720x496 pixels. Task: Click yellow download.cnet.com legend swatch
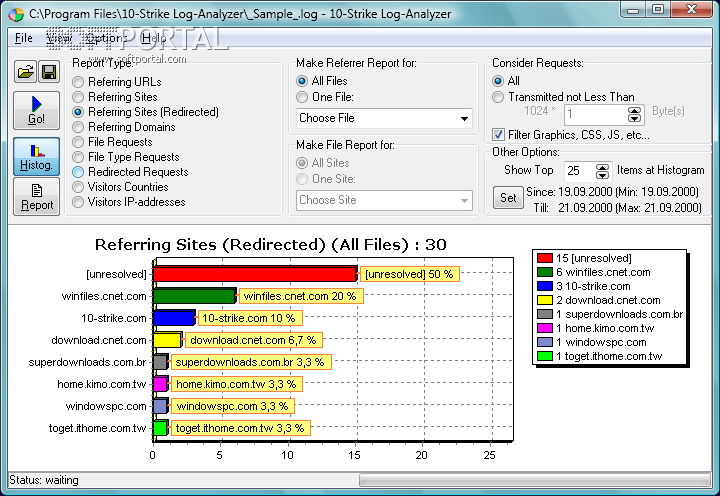point(545,300)
